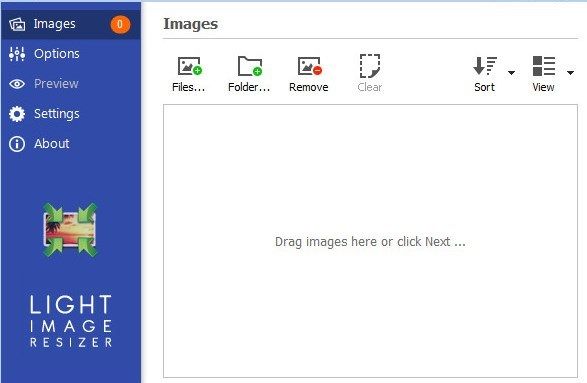Open the Settings section in sidebar
This screenshot has height=383, width=587.
pyautogui.click(x=71, y=114)
